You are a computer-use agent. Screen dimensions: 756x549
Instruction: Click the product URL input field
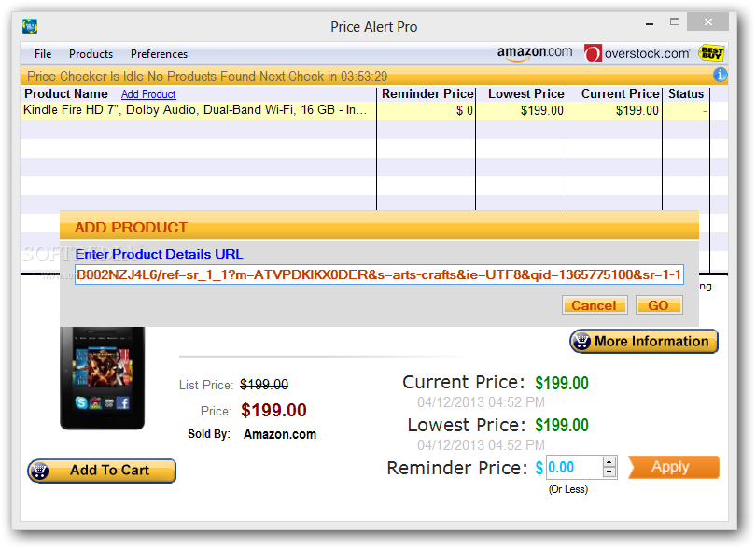(x=379, y=274)
